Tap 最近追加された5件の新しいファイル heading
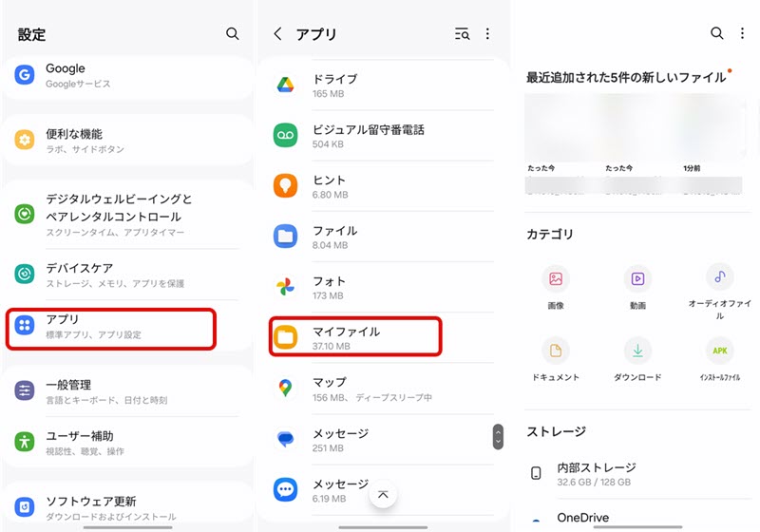 pyautogui.click(x=626, y=77)
